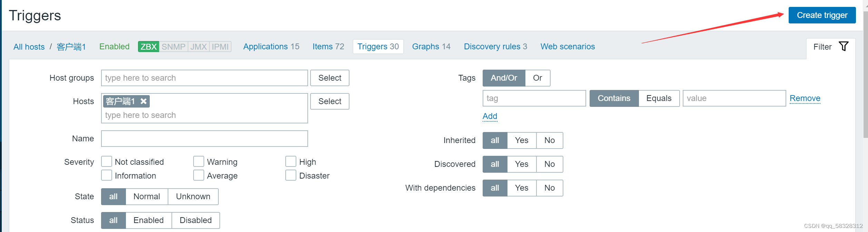Viewport: 868px width, 232px height.
Task: Toggle the High severity checkbox
Action: tap(291, 162)
